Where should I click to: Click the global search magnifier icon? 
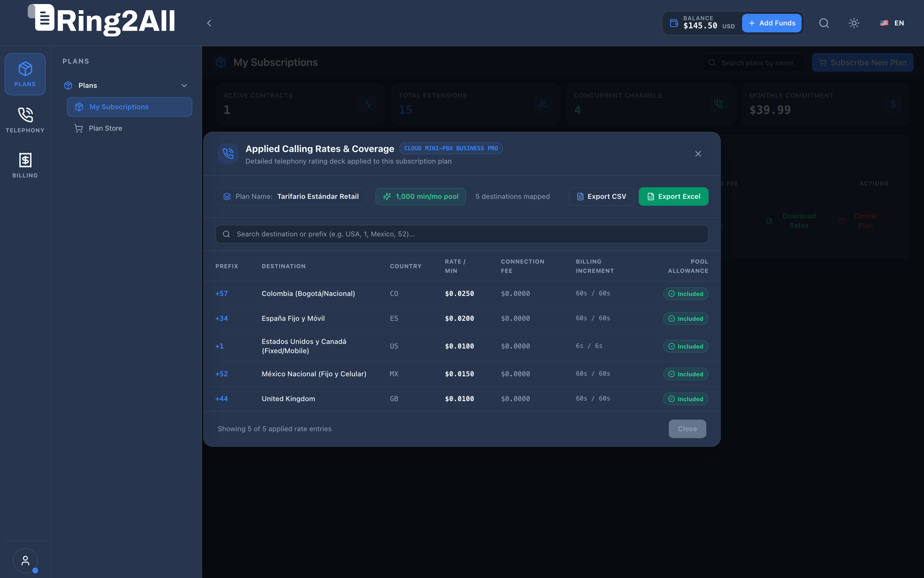[824, 23]
